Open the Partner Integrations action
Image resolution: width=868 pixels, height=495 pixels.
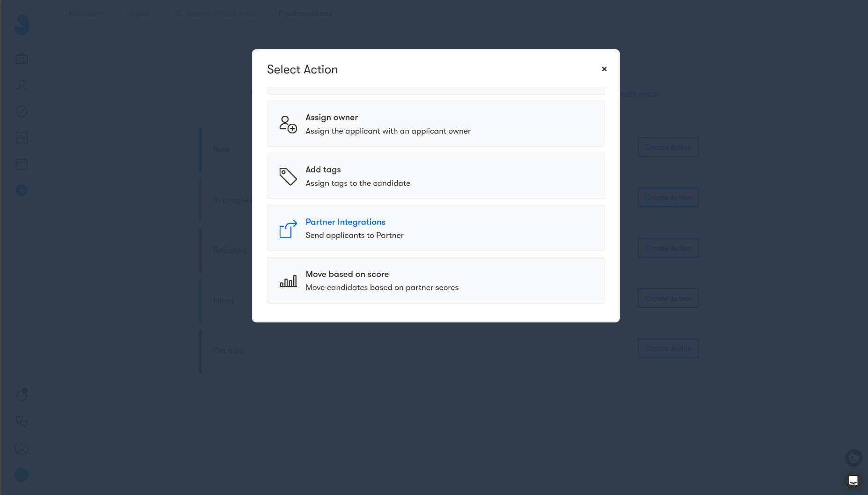click(x=436, y=228)
